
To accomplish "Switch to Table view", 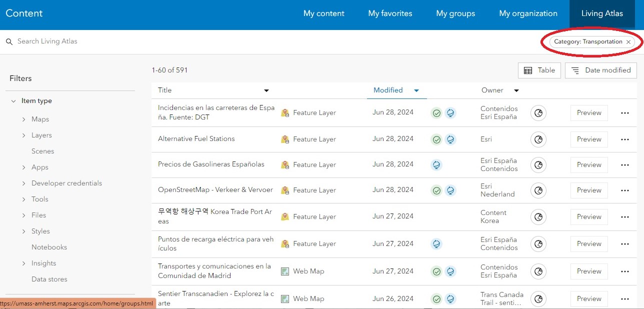I will pos(539,70).
